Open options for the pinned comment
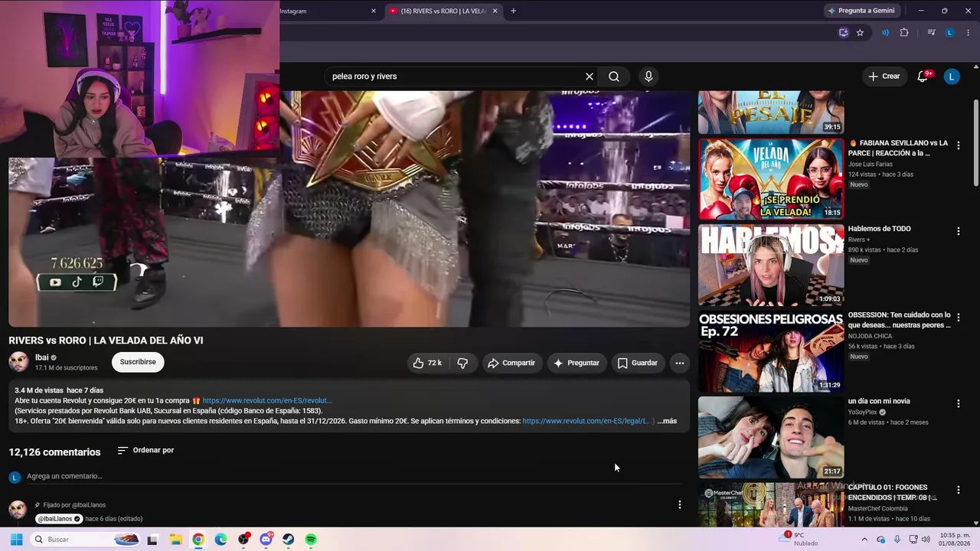Screen dimensions: 980x551 [x=679, y=505]
